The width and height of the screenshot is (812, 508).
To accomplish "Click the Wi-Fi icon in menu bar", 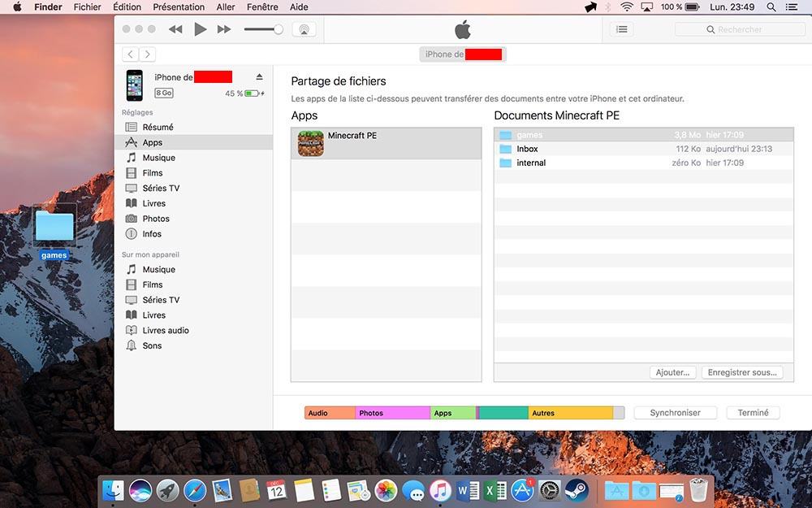I will [x=627, y=7].
